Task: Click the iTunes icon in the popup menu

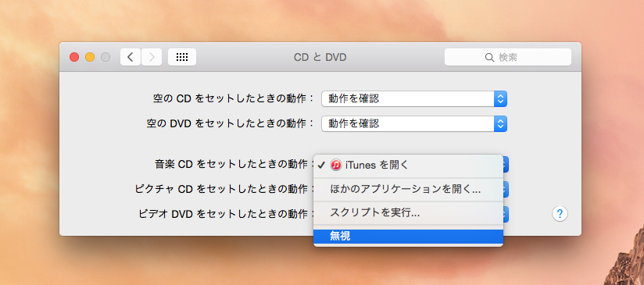Action: (336, 166)
